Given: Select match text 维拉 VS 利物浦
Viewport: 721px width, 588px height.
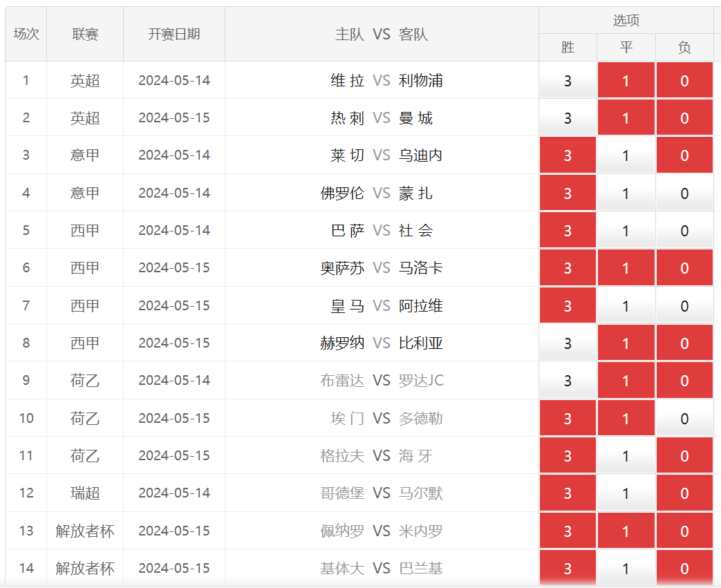Looking at the screenshot, I should [386, 80].
